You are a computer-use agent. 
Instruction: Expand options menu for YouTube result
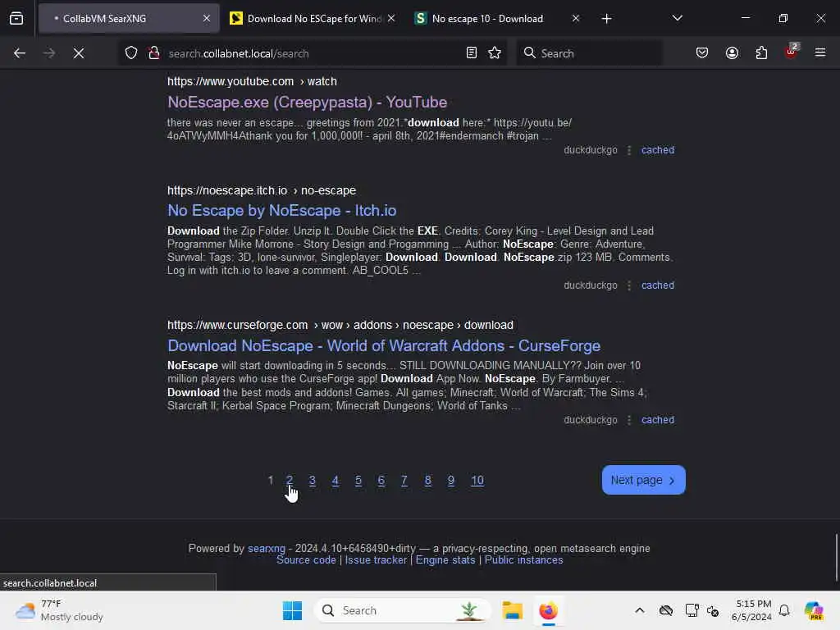(629, 151)
